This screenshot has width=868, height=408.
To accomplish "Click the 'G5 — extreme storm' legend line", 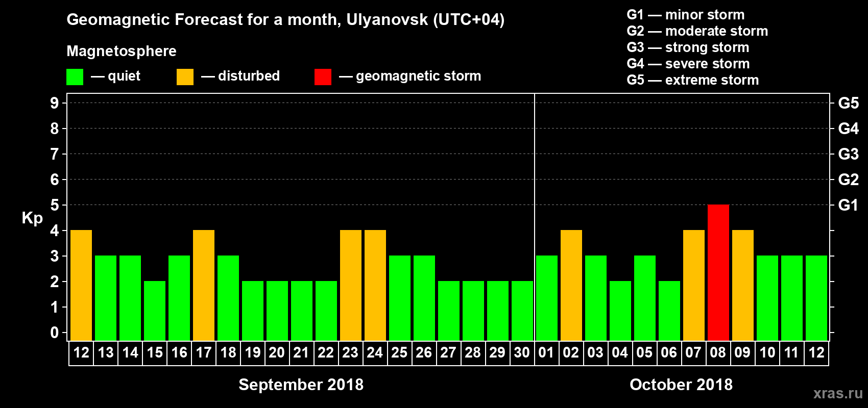I will pos(692,80).
